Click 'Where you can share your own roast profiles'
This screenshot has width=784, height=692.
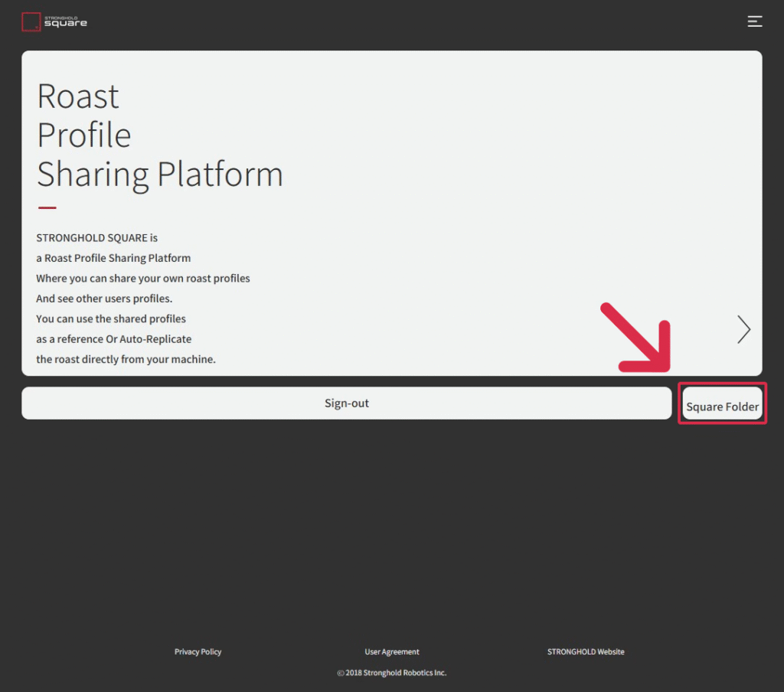coord(142,279)
